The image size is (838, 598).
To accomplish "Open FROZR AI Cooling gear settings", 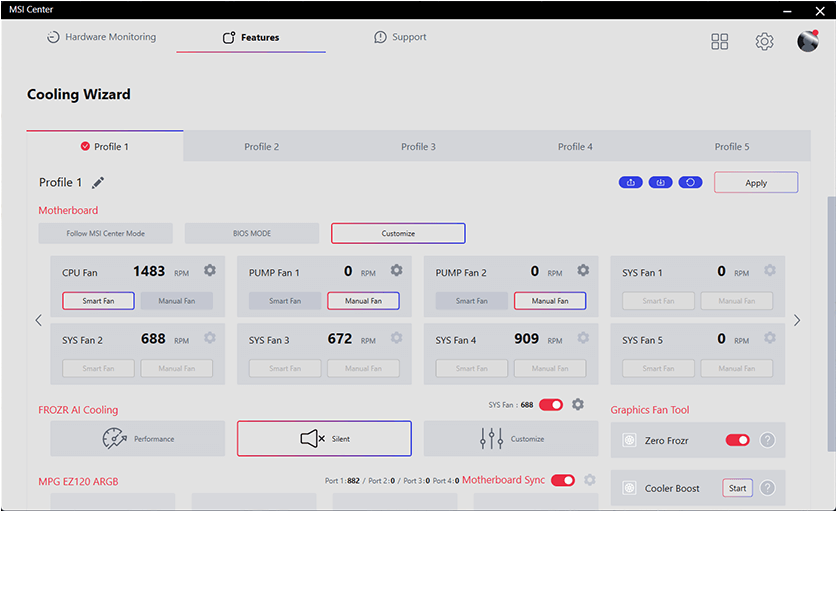I will [578, 405].
